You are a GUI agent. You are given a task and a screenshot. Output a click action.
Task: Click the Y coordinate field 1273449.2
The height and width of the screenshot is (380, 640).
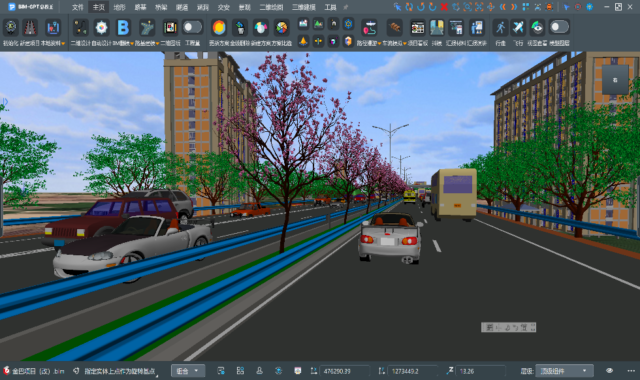412,371
